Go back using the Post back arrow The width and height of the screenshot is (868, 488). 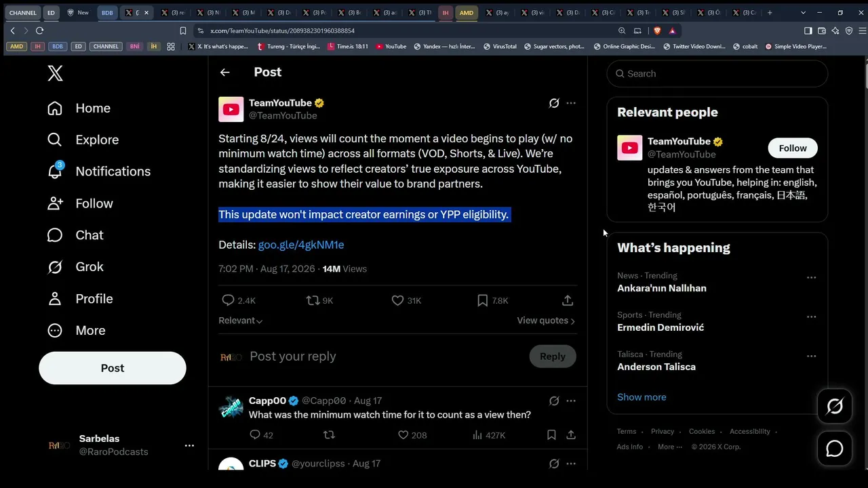pyautogui.click(x=225, y=73)
